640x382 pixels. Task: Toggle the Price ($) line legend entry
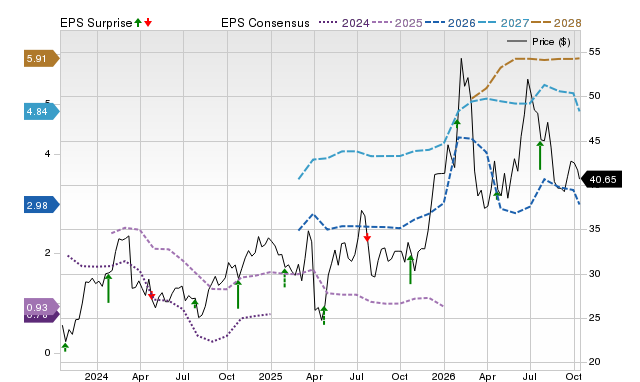coord(539,42)
